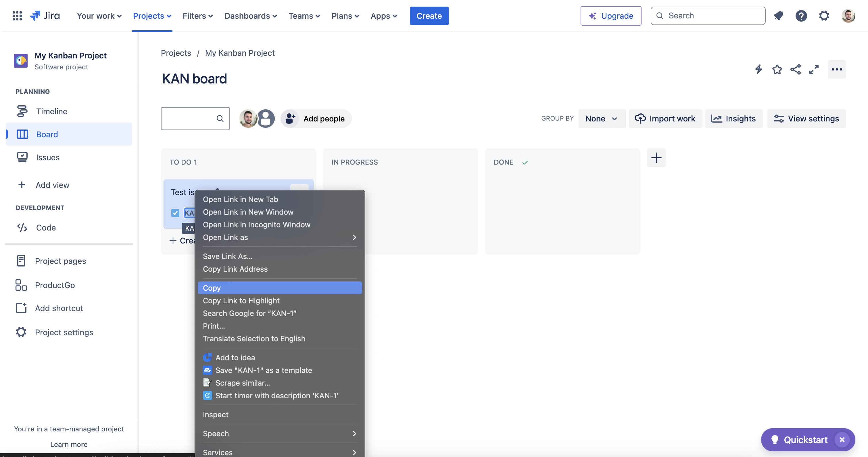Star the KAN board
This screenshot has width=868, height=457.
point(777,69)
